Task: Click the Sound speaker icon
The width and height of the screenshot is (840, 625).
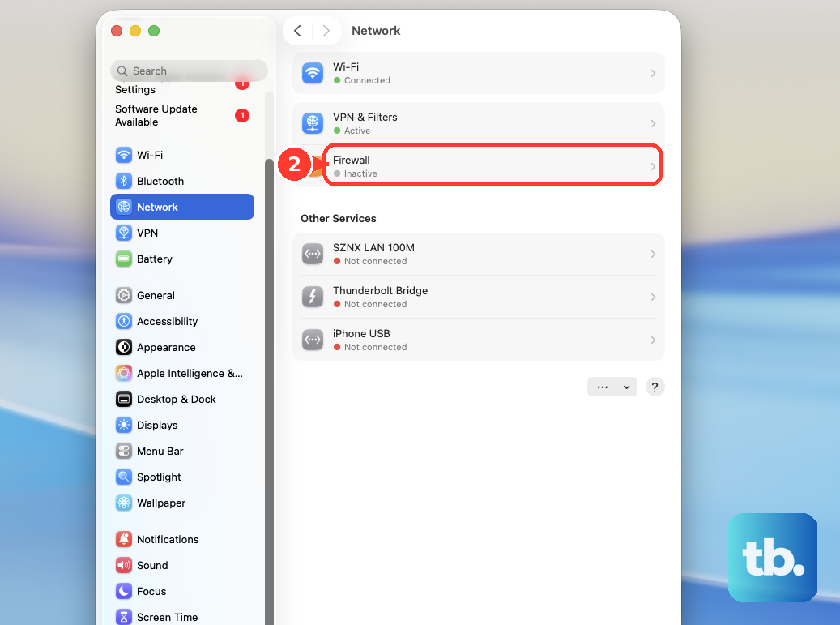Action: coord(124,565)
